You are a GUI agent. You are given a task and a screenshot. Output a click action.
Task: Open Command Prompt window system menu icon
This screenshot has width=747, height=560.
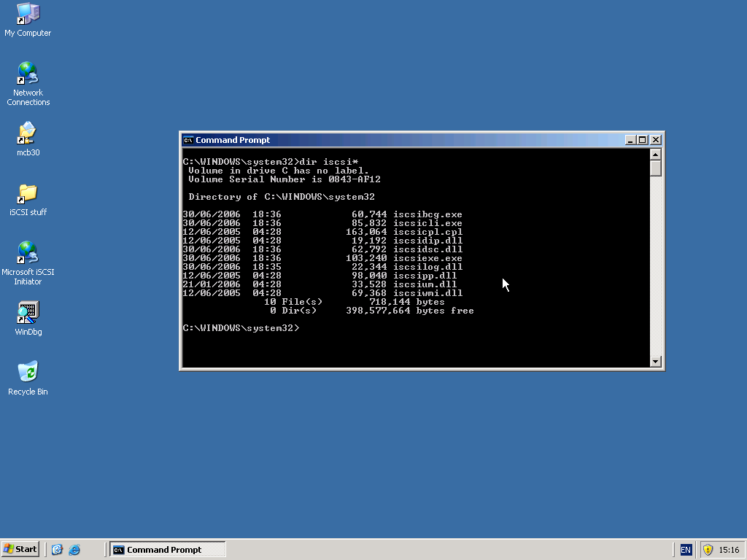(188, 140)
